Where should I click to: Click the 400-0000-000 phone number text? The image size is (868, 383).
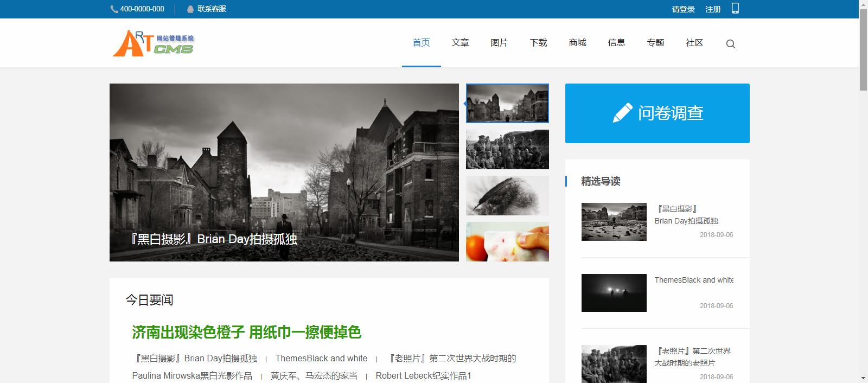point(142,9)
